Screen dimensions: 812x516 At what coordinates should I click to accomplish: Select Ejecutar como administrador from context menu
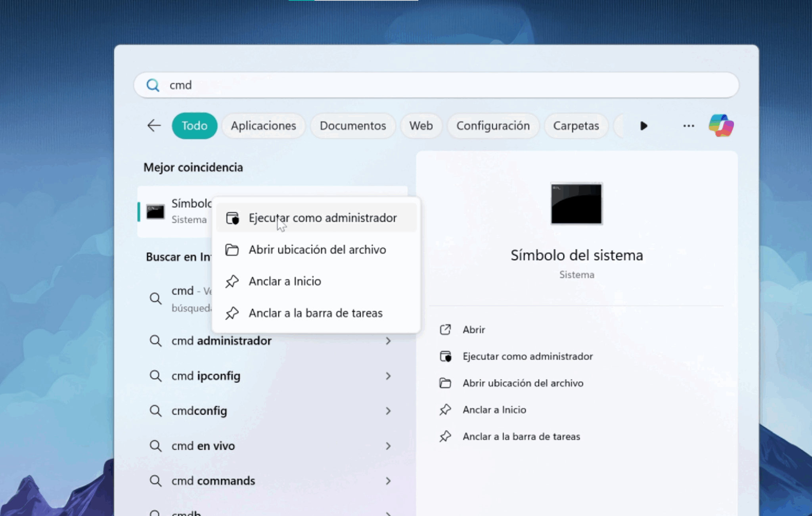coord(322,218)
